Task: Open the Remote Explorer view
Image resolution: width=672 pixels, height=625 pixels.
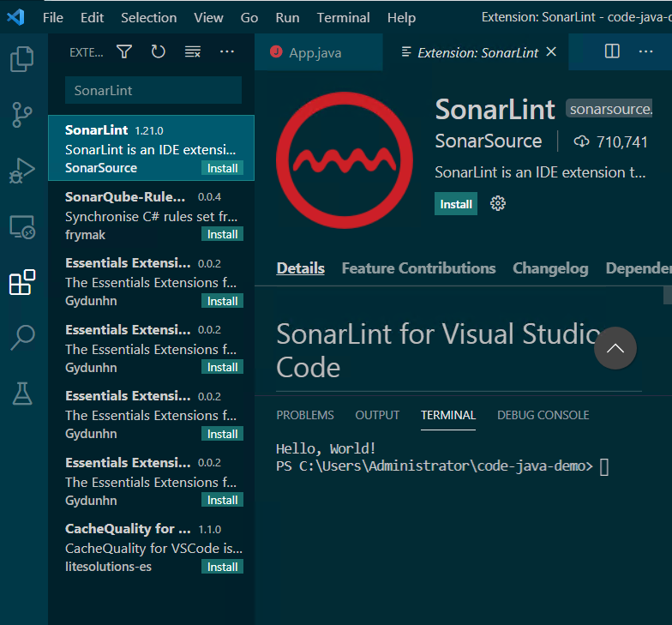Action: pyautogui.click(x=22, y=227)
